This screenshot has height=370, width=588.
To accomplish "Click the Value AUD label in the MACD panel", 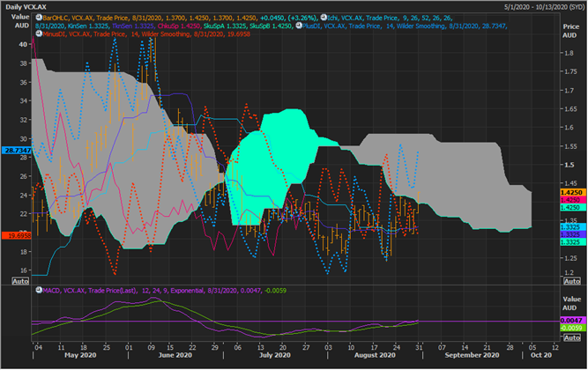I will (x=571, y=304).
